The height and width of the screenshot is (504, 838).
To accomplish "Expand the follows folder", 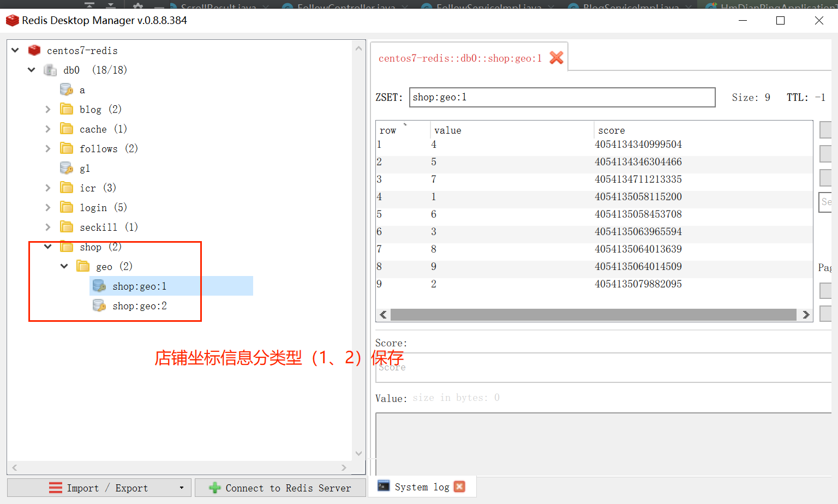I will point(48,148).
